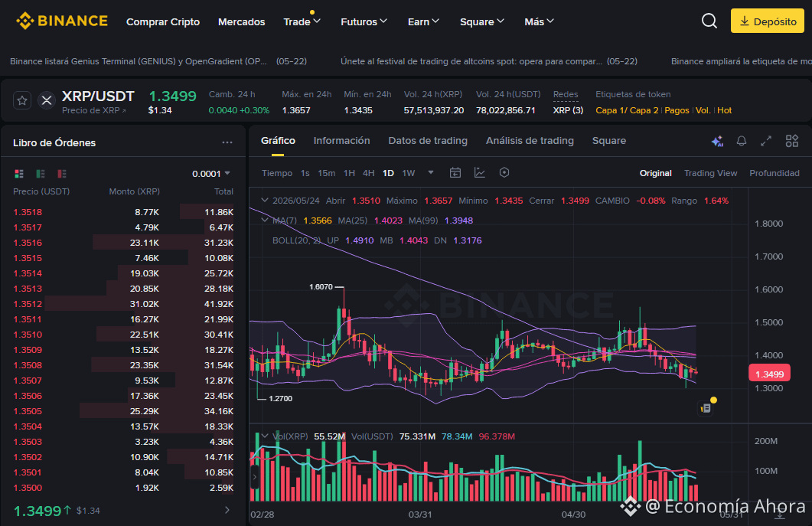Click the XRP coin icon
The image size is (812, 526).
coord(47,100)
